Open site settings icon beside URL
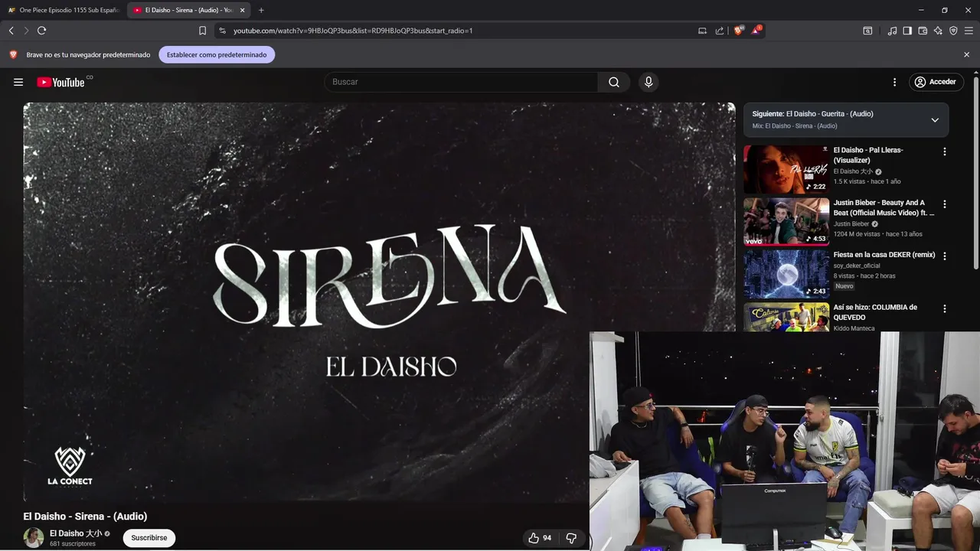 pos(222,31)
